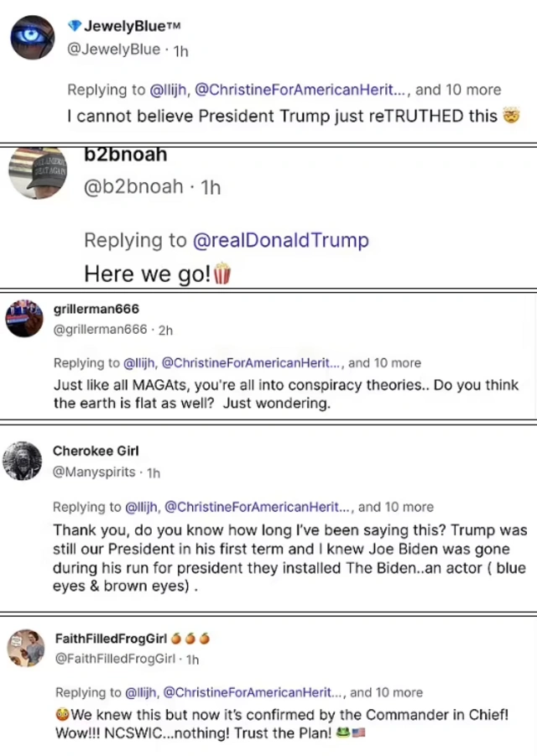Click the popcorn emoji after Here we go

(x=222, y=274)
